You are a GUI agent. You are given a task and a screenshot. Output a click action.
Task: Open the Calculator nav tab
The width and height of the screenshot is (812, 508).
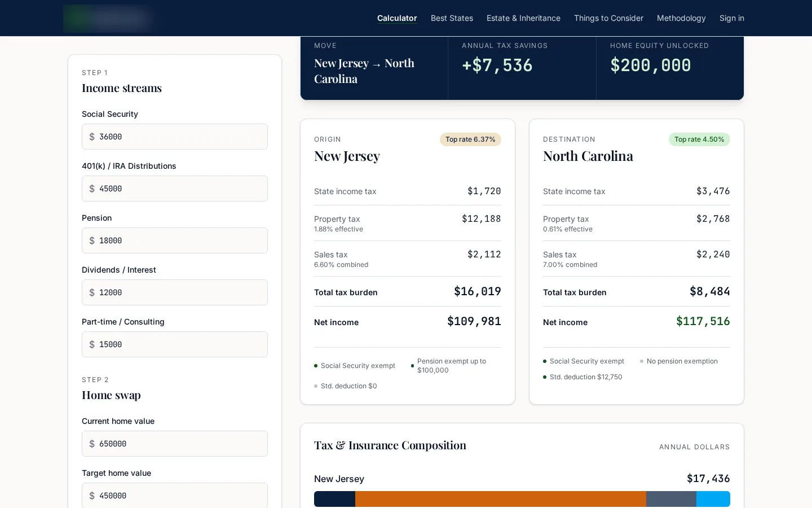tap(397, 18)
